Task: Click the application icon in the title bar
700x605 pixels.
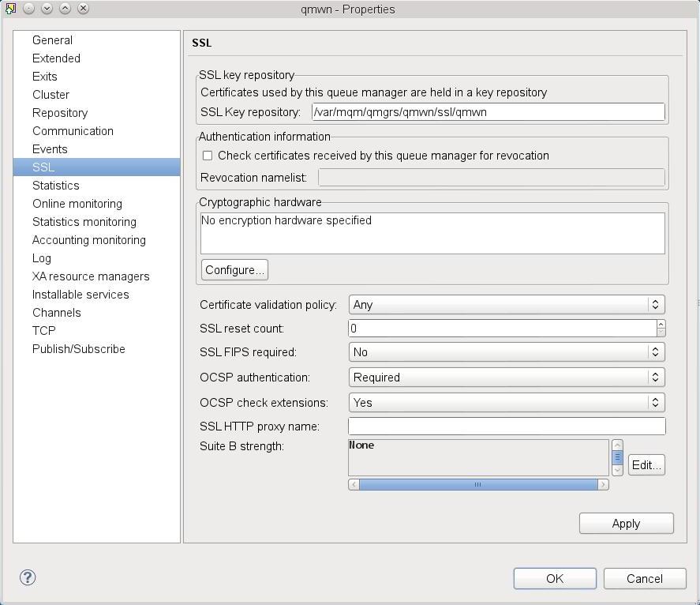Action: tap(9, 7)
